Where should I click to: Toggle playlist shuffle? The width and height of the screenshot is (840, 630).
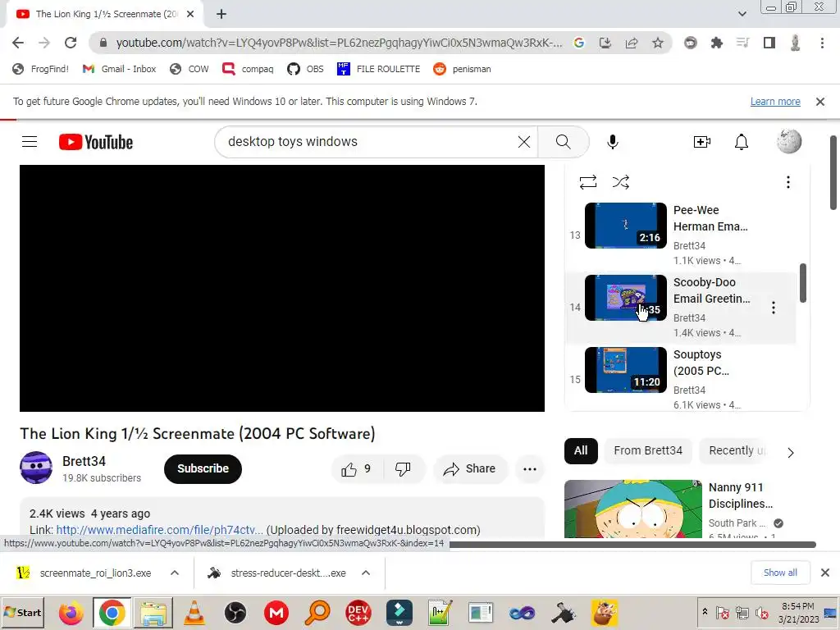point(620,182)
